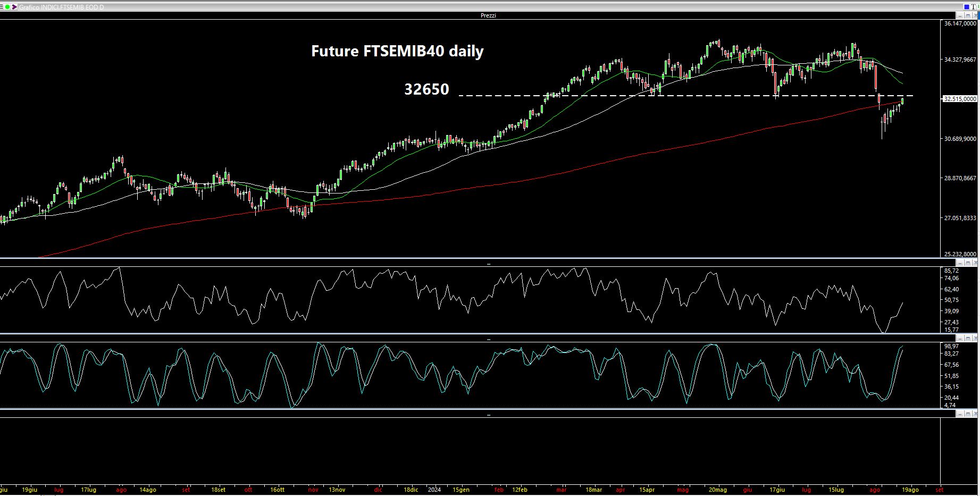Click the 28.870,8667 price axis value

(960, 178)
